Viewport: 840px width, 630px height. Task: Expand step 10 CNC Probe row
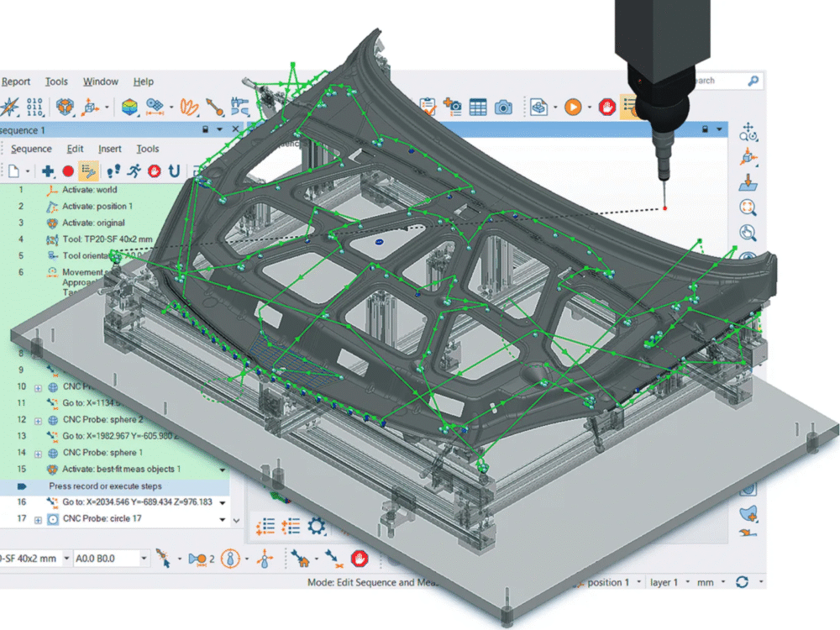38,388
